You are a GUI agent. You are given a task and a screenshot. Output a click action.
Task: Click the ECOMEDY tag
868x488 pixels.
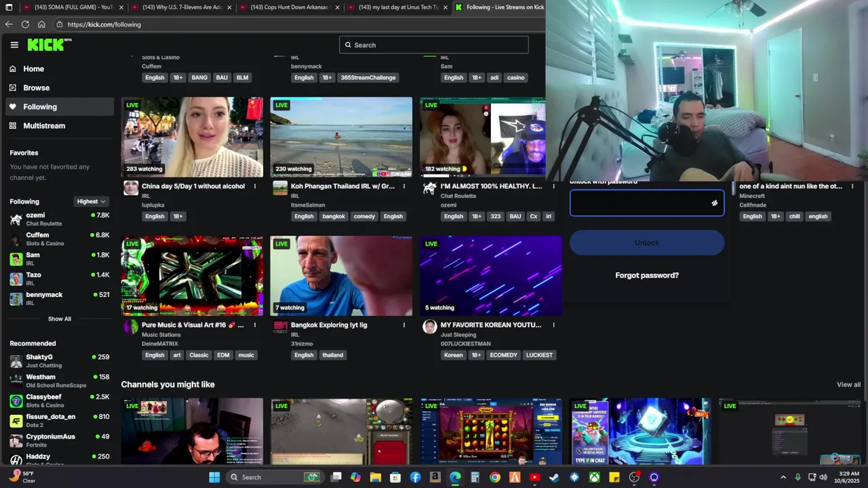pos(503,355)
